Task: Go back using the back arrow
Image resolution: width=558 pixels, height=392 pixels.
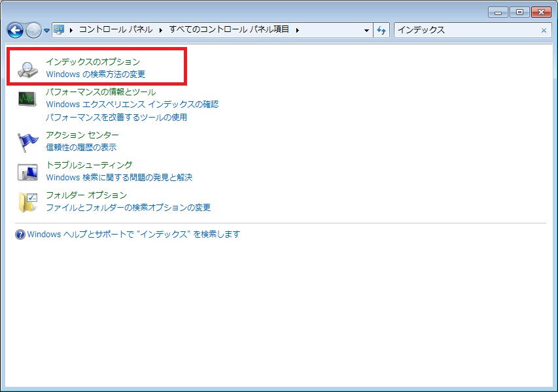Action: pyautogui.click(x=14, y=30)
